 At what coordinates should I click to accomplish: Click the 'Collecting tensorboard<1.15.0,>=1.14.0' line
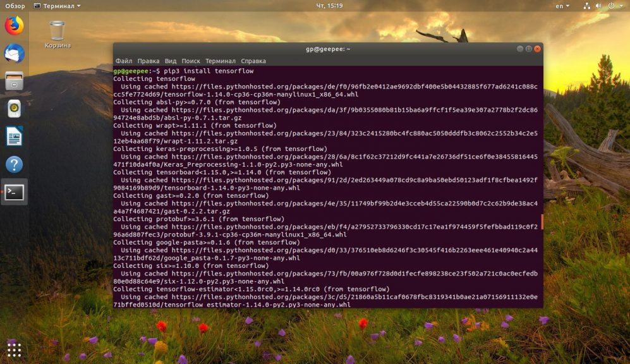point(222,172)
